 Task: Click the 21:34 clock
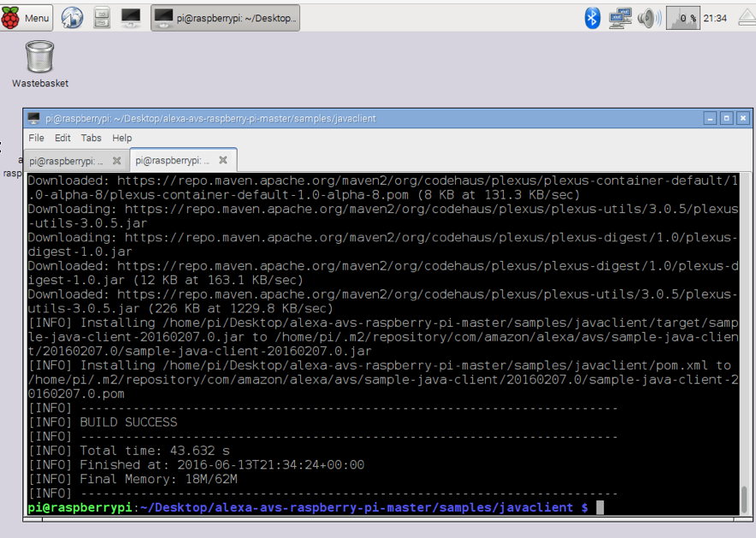tap(715, 18)
